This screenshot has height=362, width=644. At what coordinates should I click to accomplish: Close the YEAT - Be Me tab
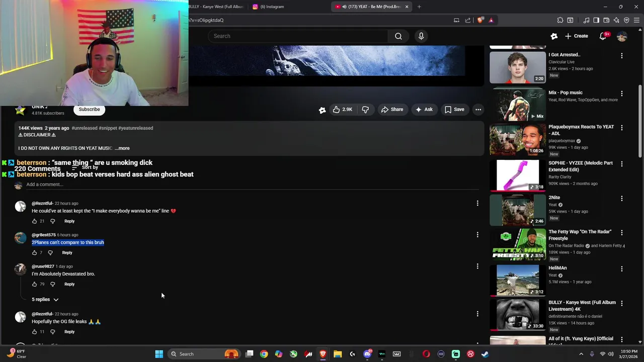407,7
